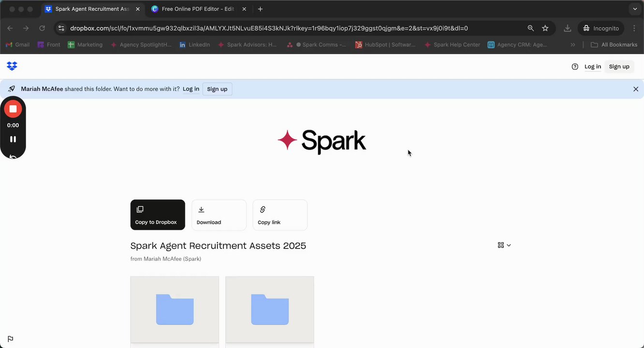Screen dimensions: 644x348
Task: Open the Marketing bookmark
Action: click(x=85, y=44)
